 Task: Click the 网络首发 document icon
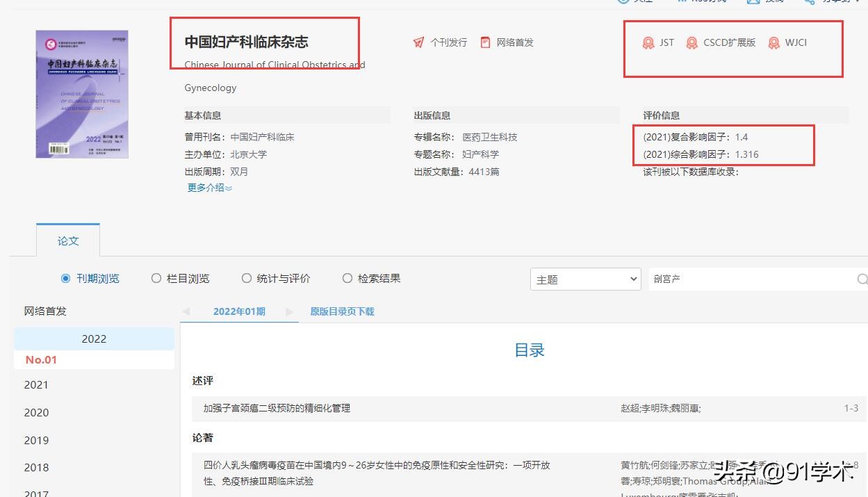485,42
